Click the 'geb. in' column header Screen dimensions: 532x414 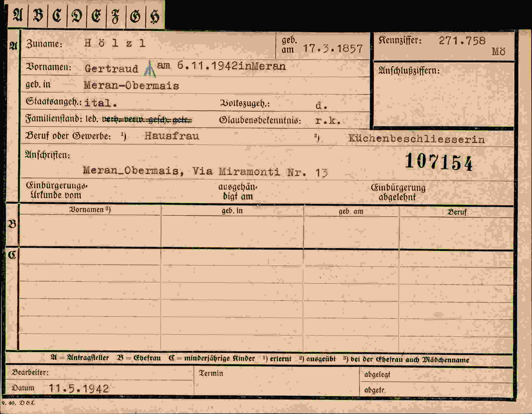pyautogui.click(x=232, y=211)
